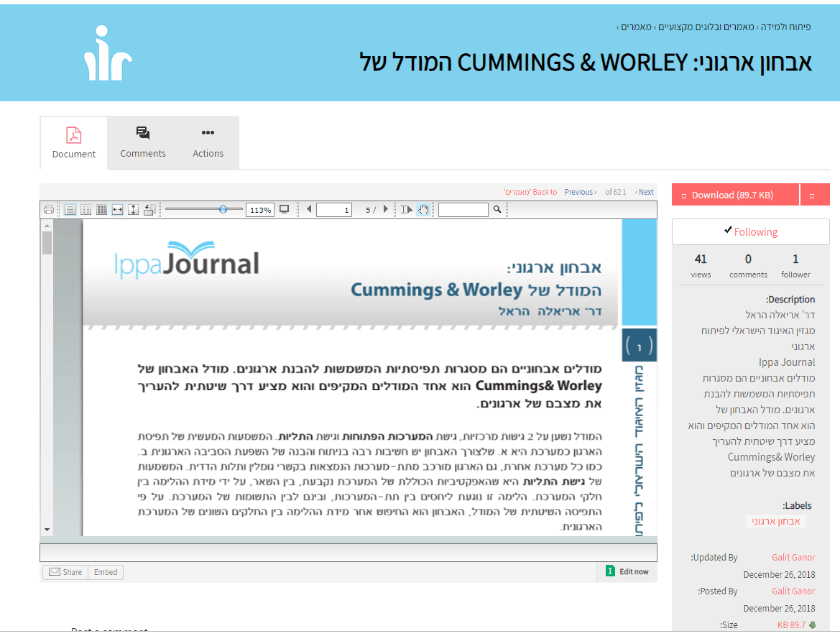Click the 0 comments count
This screenshot has width=840, height=636.
click(749, 259)
